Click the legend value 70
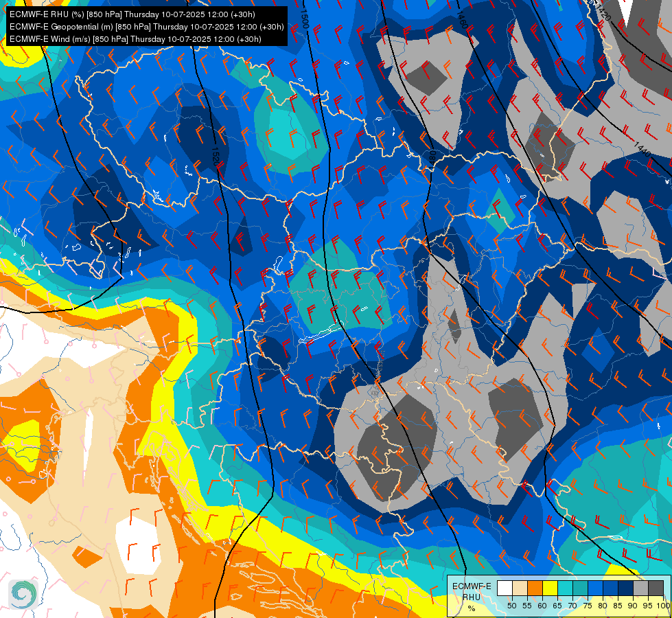Viewport: 672px width, 618px height. 572,606
